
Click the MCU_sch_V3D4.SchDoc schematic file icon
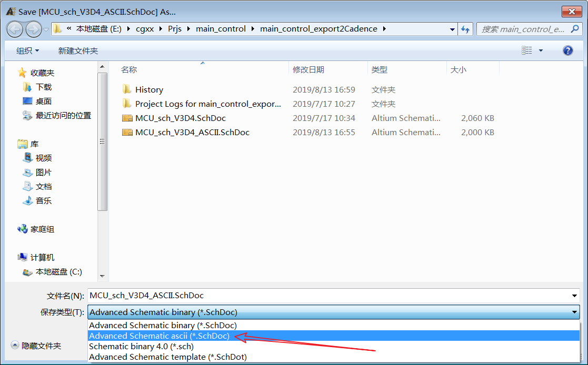[127, 118]
